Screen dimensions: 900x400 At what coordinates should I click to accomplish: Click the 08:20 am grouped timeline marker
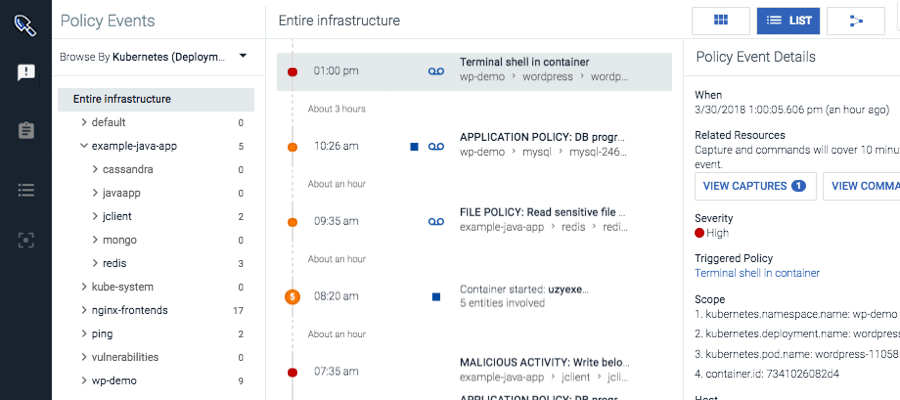pyautogui.click(x=293, y=297)
